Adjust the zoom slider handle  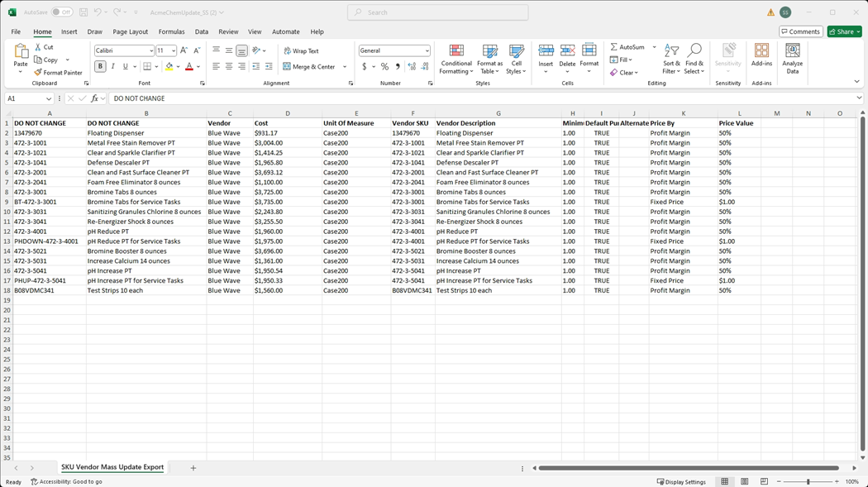(808, 481)
